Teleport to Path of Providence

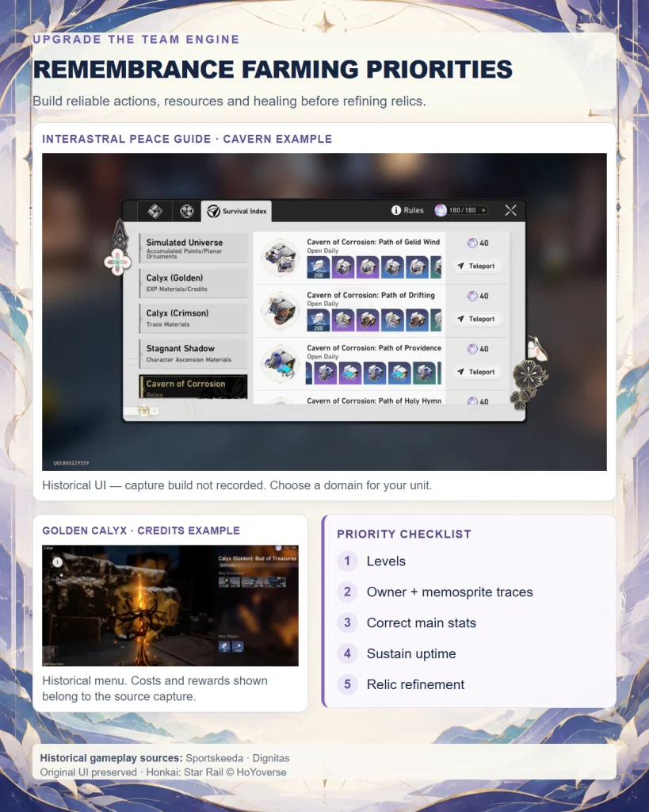click(477, 372)
